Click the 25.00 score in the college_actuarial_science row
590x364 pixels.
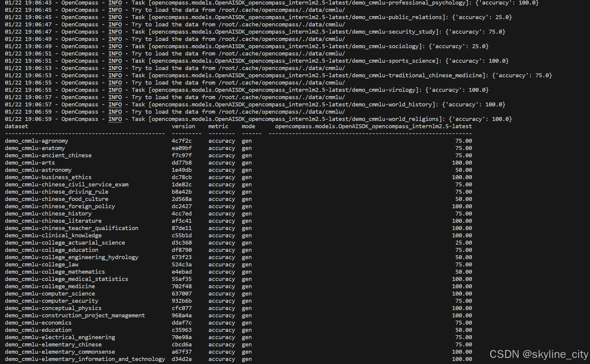(463, 243)
